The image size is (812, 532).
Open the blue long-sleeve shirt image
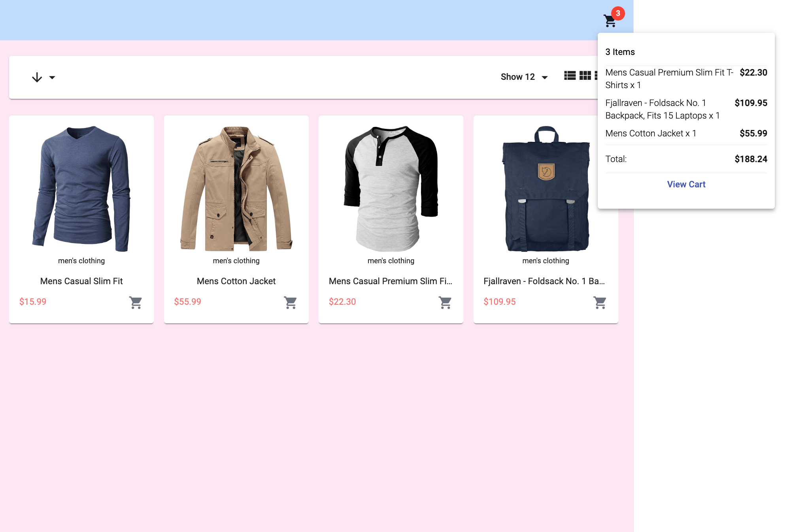pos(81,189)
